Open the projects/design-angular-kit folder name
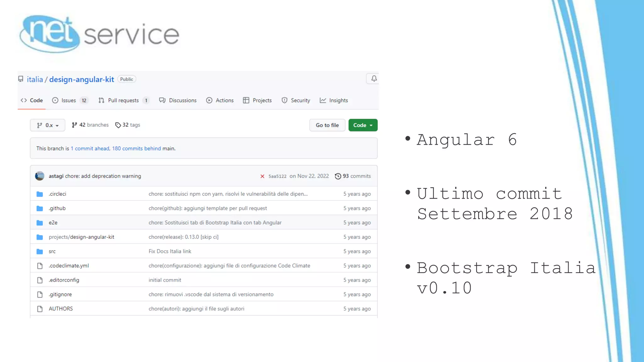Screen dimensions: 644x362 pyautogui.click(x=81, y=237)
